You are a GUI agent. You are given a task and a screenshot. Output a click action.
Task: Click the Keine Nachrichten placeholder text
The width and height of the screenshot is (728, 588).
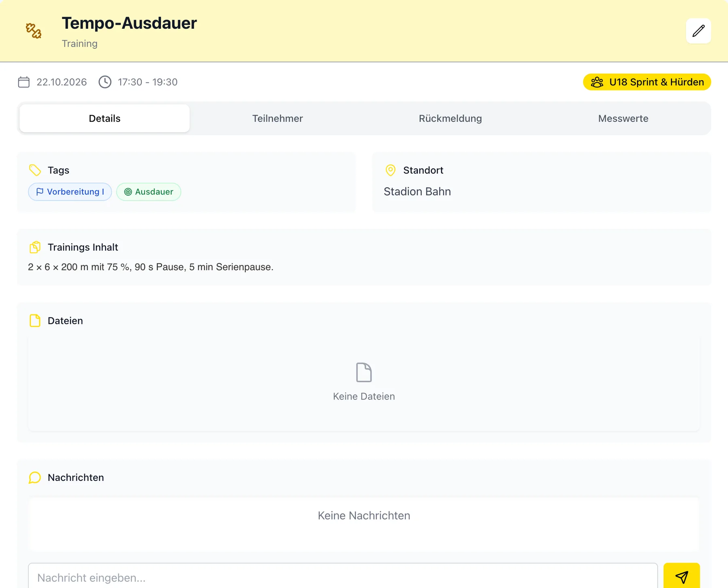click(x=364, y=516)
